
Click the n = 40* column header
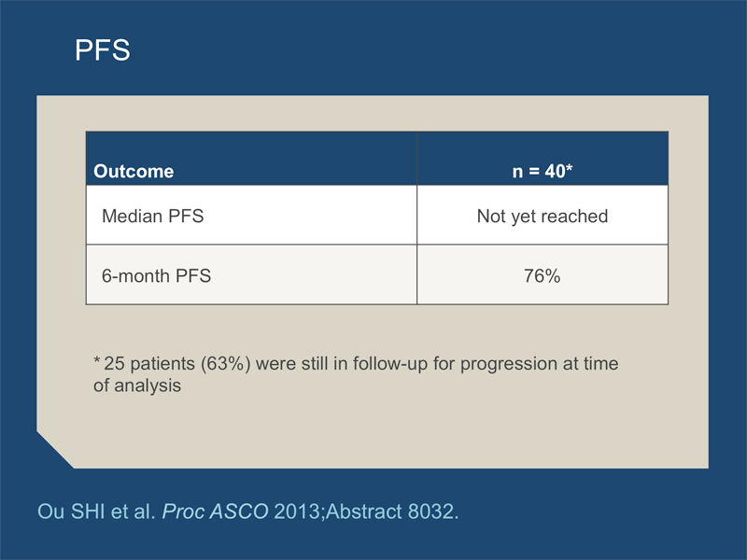(x=543, y=171)
